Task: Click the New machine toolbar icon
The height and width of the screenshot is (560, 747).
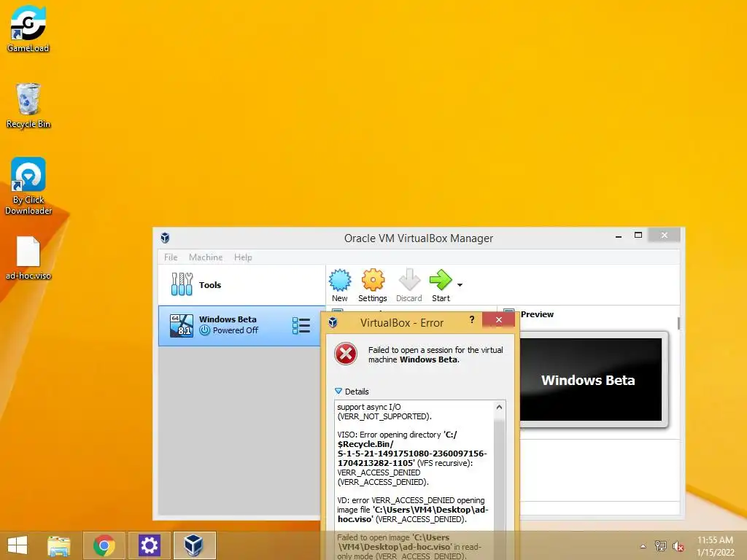Action: coord(340,285)
